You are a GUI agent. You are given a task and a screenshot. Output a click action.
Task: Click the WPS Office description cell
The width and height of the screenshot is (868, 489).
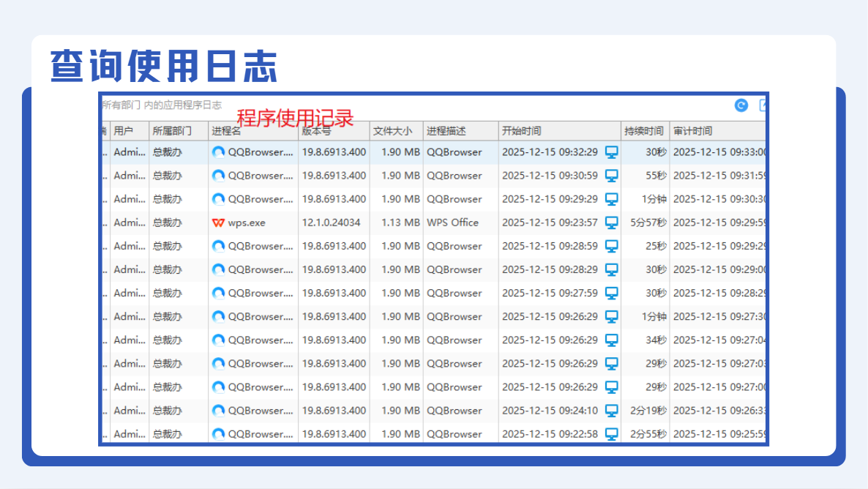point(452,223)
